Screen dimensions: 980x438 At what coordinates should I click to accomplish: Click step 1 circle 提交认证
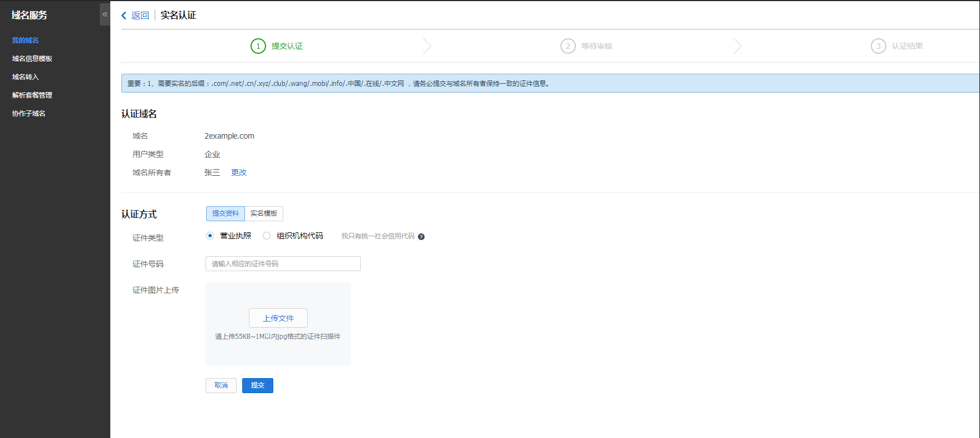pos(258,46)
